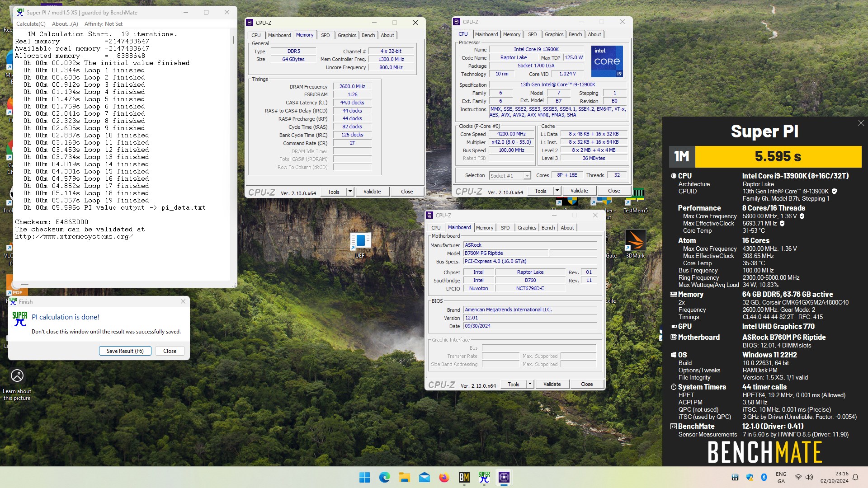Click the BIOS Version 12.01 field
This screenshot has height=488, width=868.
coord(530,318)
